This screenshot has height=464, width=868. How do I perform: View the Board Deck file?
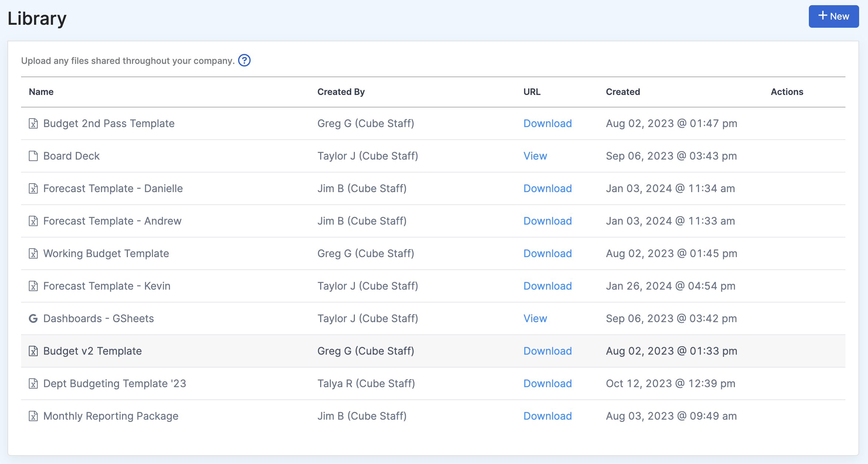[535, 156]
